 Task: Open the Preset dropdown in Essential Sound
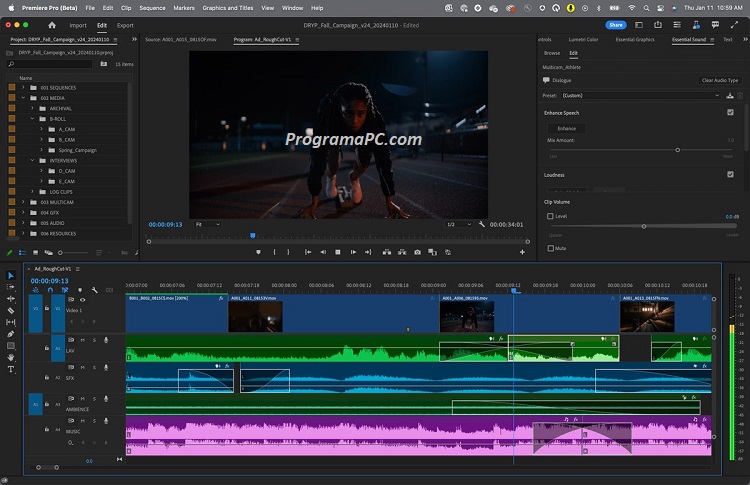point(640,95)
